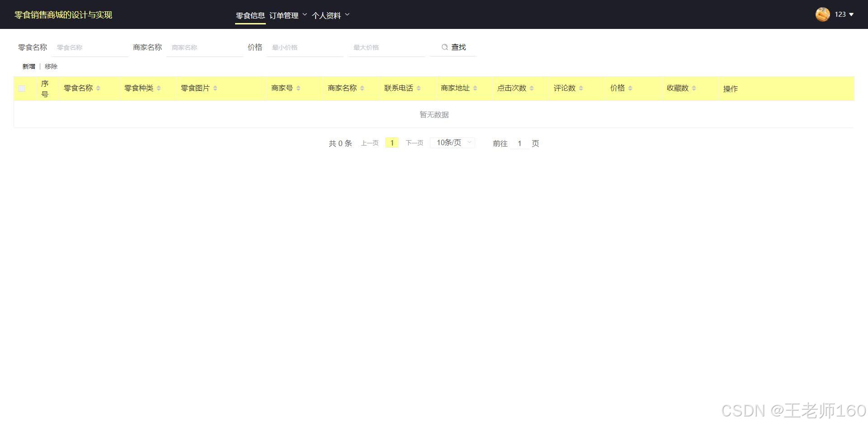This screenshot has width=868, height=425.
Task: Sort the table by 零食种类 column
Action: click(159, 88)
